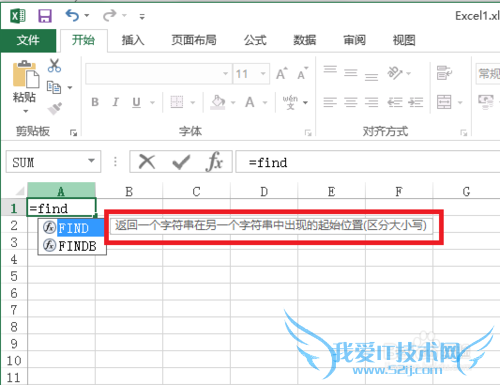Switch to the 公式 tab
Viewport: 500px width, 385px height.
(255, 40)
